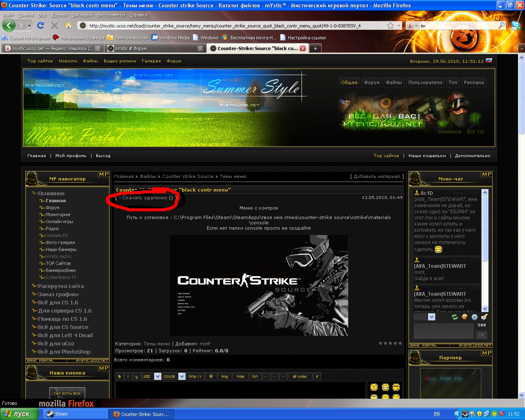Apply italic with the i button
The height and width of the screenshot is (420, 525).
click(128, 376)
